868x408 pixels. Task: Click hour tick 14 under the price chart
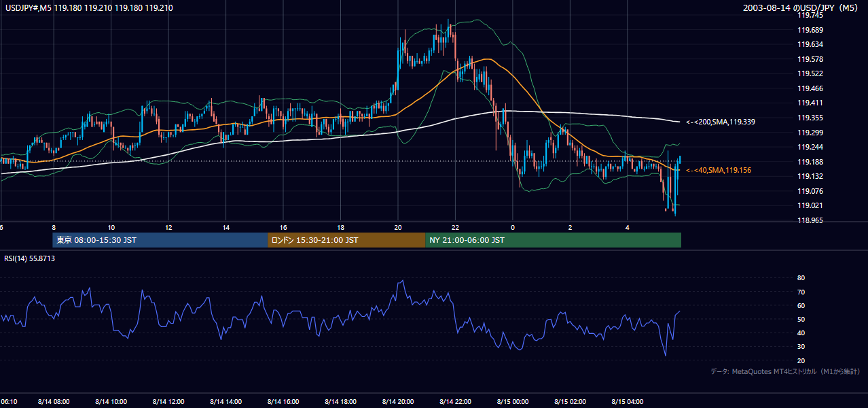point(225,227)
